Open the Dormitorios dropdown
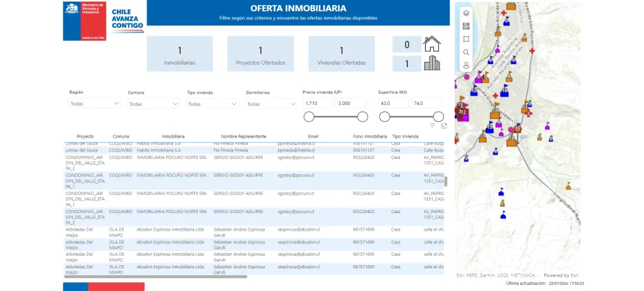 272,104
